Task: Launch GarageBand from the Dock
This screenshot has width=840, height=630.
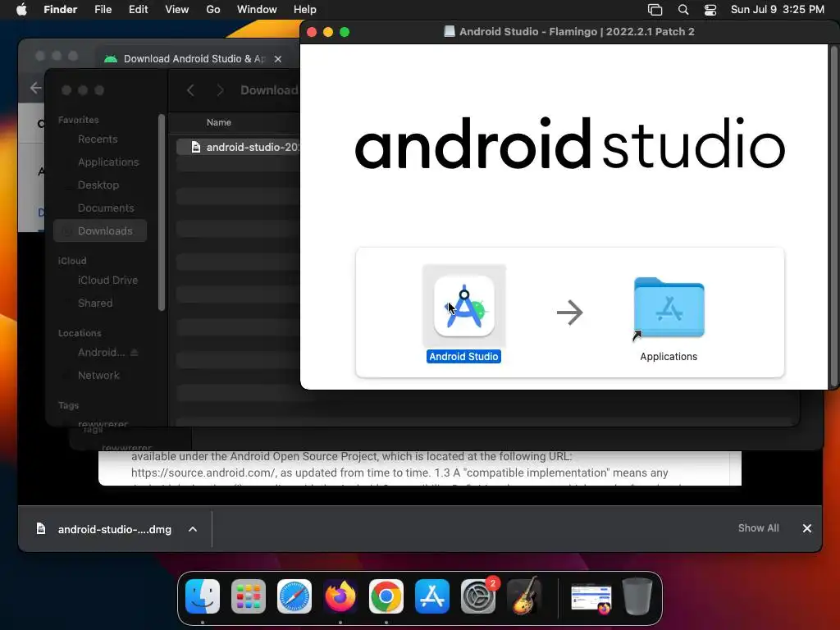Action: (524, 596)
